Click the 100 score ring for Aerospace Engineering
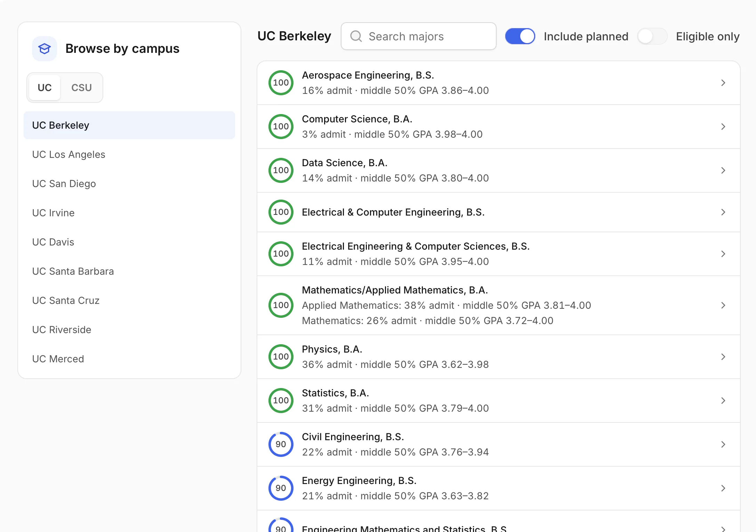Screen dimensions: 756x532 (281, 83)
